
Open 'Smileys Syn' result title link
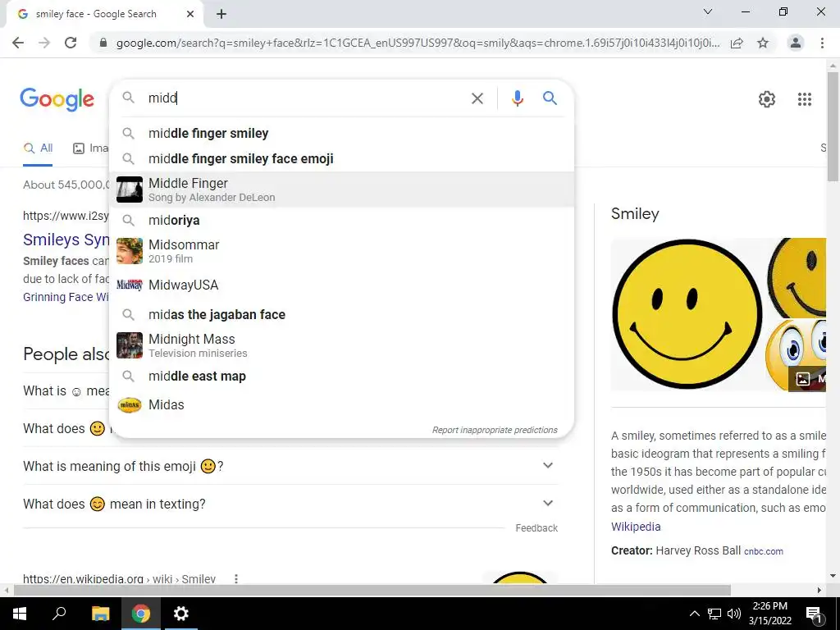66,240
